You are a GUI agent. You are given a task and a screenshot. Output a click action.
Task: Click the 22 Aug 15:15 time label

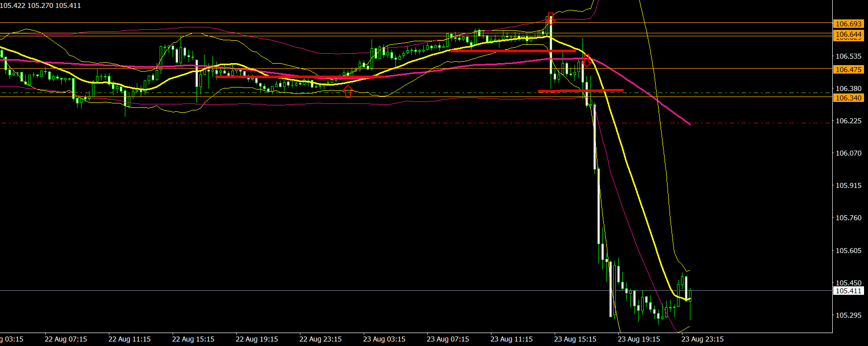point(193,339)
